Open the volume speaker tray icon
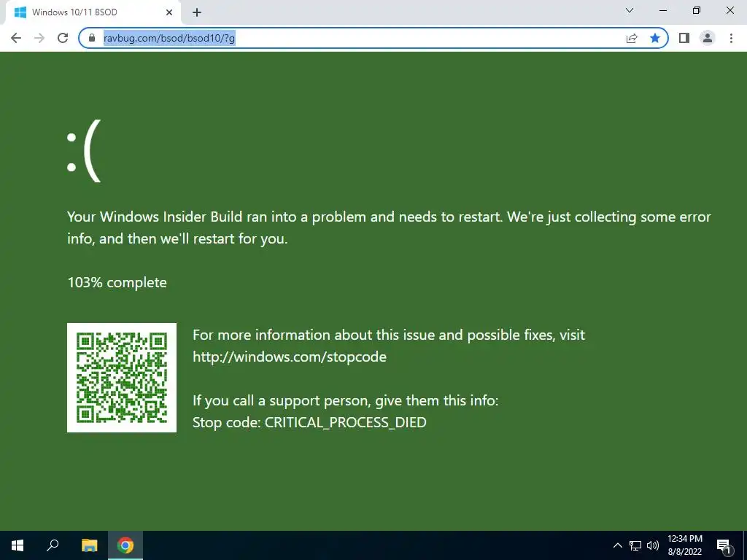 pyautogui.click(x=653, y=545)
